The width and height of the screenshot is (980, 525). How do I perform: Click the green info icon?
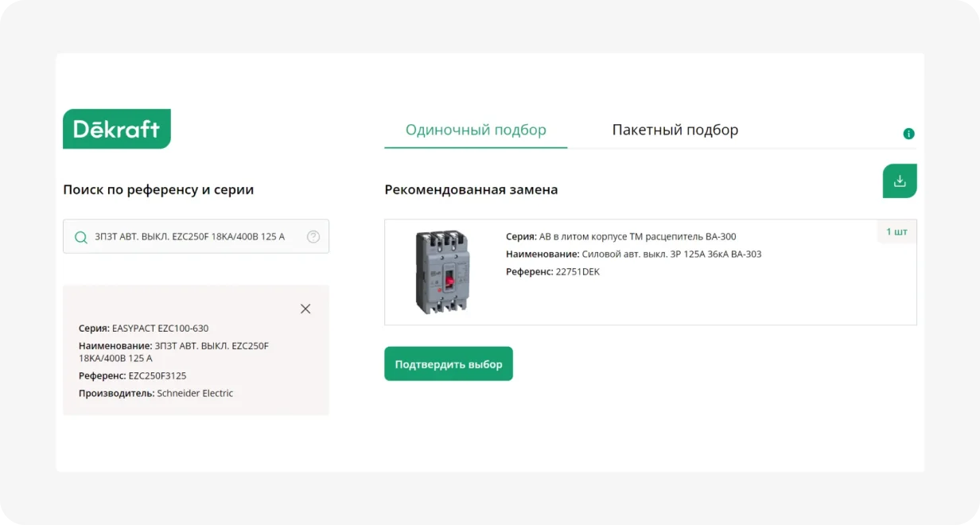click(908, 134)
